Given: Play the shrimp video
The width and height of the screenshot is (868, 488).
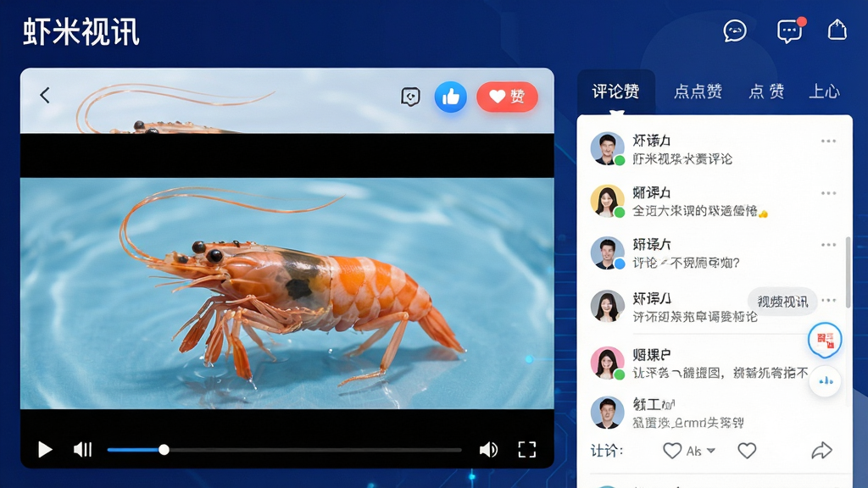Looking at the screenshot, I should tap(45, 450).
